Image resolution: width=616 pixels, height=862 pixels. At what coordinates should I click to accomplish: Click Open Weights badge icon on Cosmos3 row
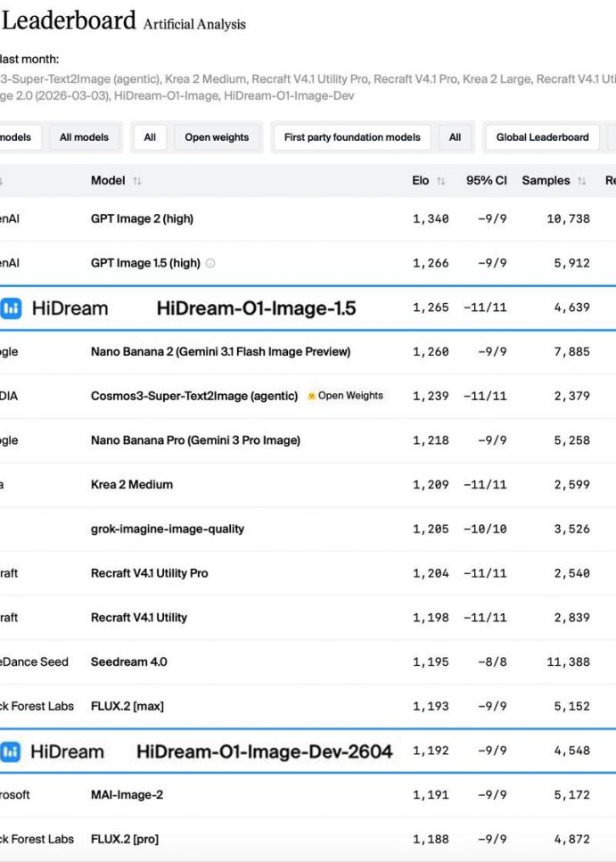311,396
